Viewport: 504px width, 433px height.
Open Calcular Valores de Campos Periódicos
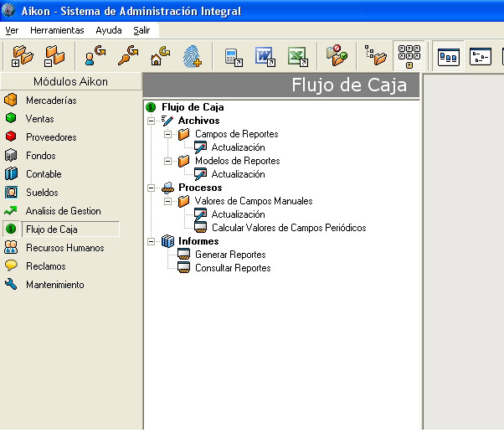289,228
